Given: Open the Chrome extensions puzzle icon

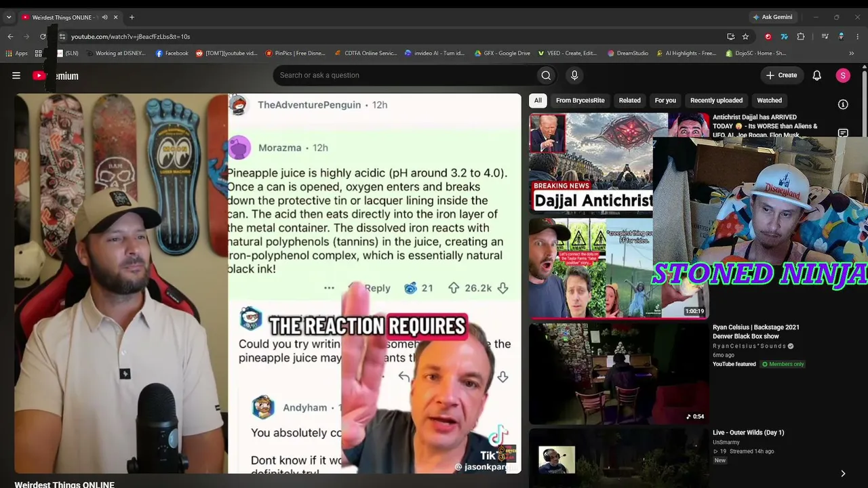Looking at the screenshot, I should point(801,37).
